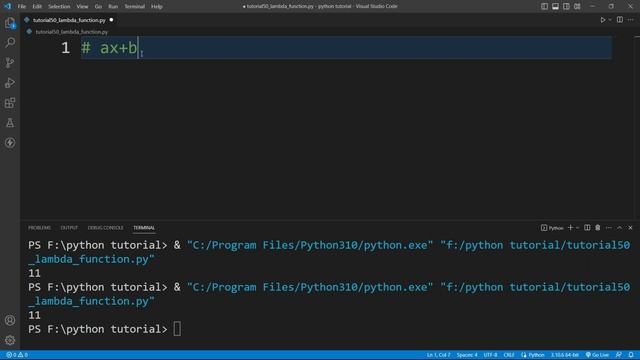Open the Run menu
The height and width of the screenshot is (360, 640).
[x=113, y=7]
